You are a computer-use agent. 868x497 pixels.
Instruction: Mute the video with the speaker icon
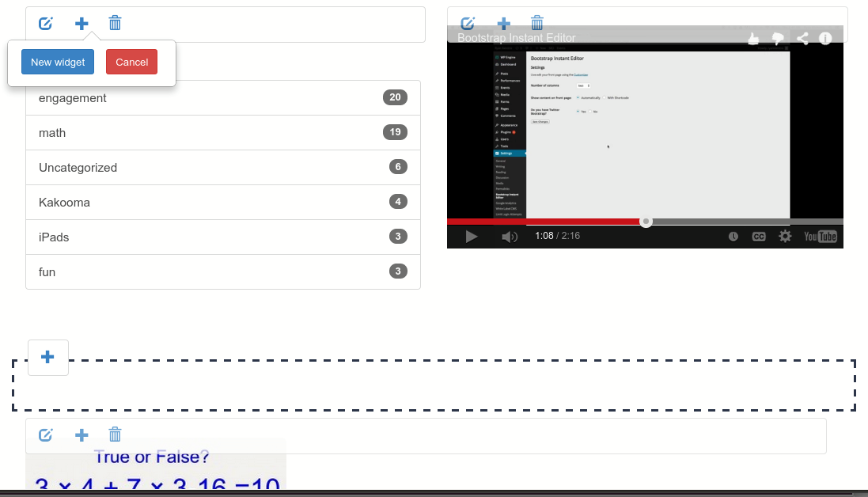(x=510, y=237)
